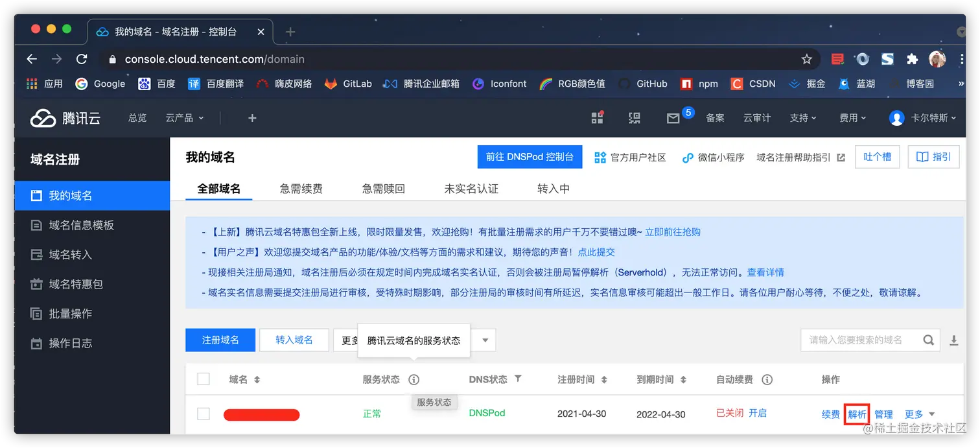Click the 前往 DNSPod 控制台 button
Screen dimensions: 980x448
click(530, 157)
